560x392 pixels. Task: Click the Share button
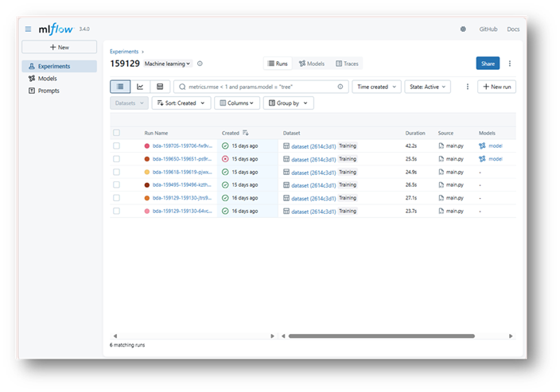coord(488,64)
